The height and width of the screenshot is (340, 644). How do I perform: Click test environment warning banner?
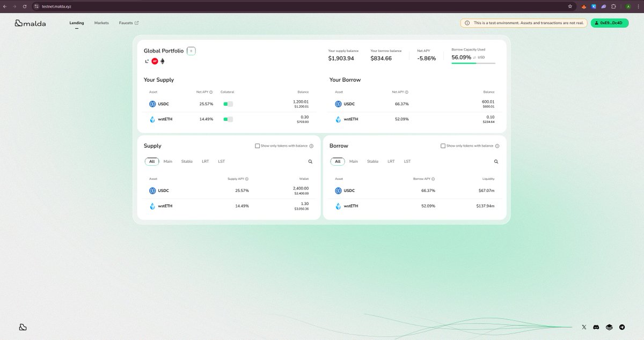click(524, 23)
